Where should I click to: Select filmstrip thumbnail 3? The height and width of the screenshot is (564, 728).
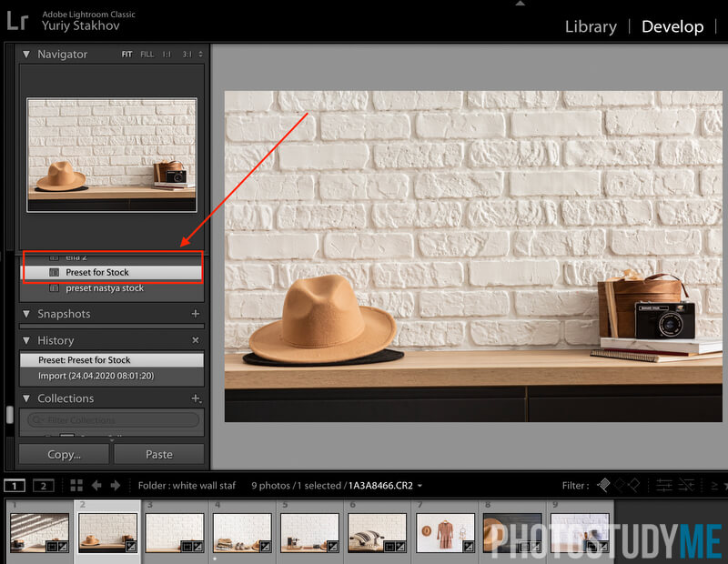175,532
